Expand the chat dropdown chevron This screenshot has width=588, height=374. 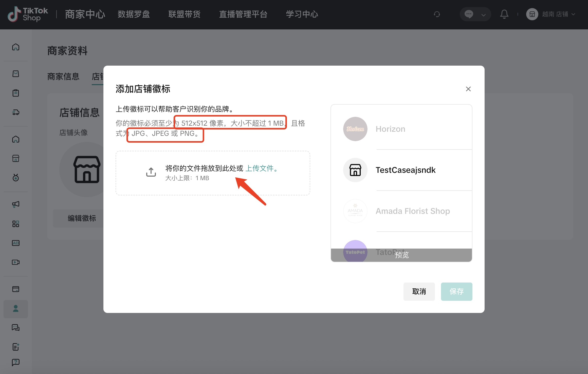point(483,15)
